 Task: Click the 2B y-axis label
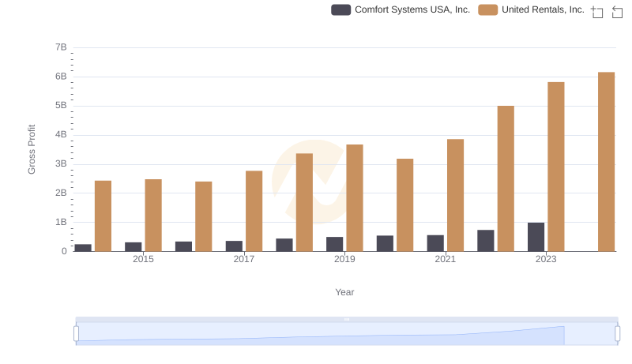click(x=61, y=193)
